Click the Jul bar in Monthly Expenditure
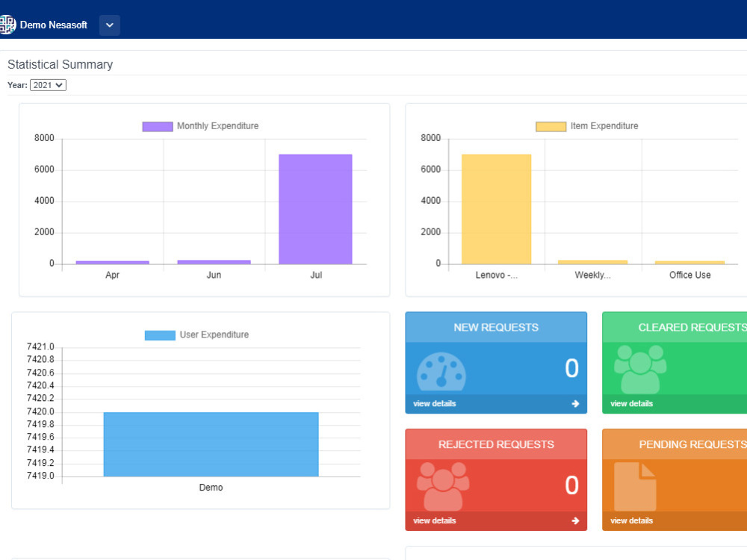Viewport: 747px width, 560px height. [315, 209]
